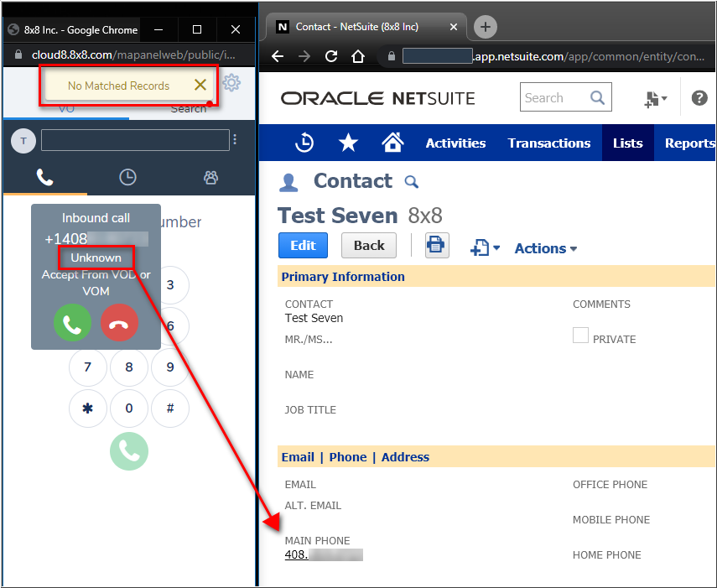Click the browser site lock icon in NetSuite
Screen dimensions: 717x588
click(392, 56)
